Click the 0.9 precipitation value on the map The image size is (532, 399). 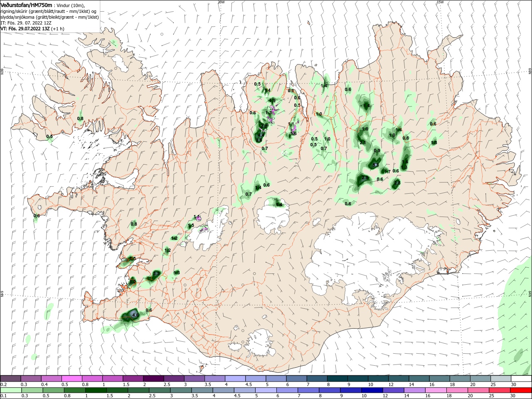tap(377, 151)
